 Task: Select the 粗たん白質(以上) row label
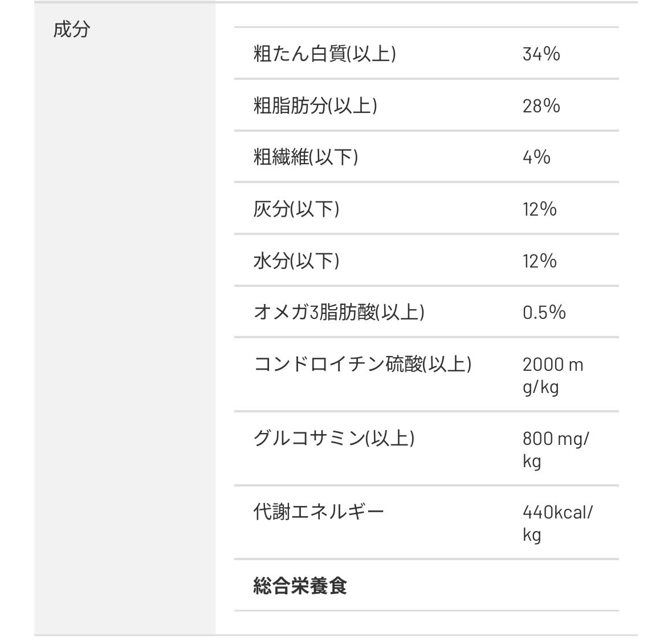click(324, 54)
